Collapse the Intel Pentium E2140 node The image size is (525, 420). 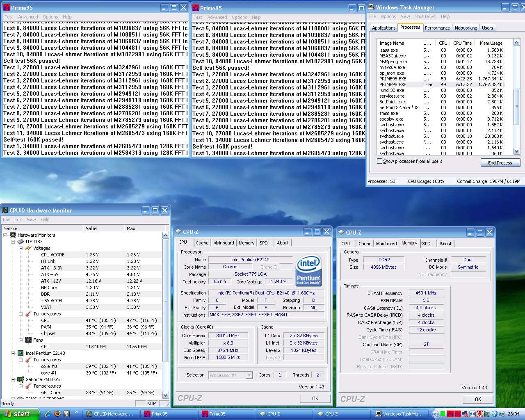point(13,353)
